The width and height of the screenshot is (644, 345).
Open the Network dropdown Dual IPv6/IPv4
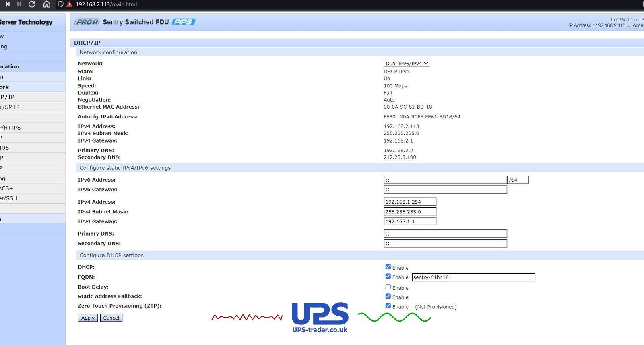pyautogui.click(x=407, y=63)
